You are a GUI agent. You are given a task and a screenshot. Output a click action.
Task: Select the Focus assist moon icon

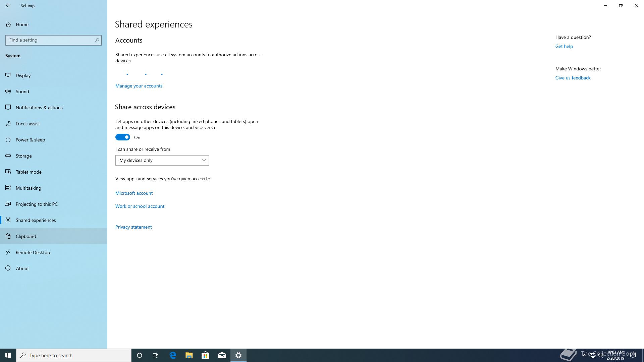[8, 123]
